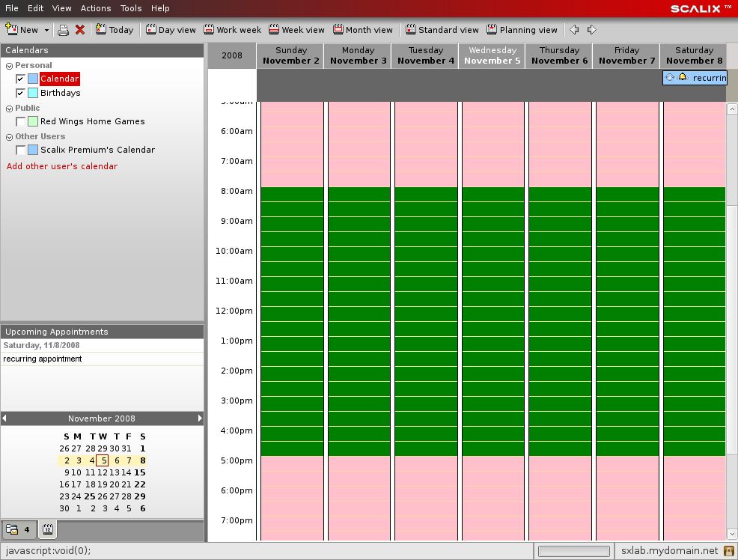Show previous month in mini calendar

(4, 419)
